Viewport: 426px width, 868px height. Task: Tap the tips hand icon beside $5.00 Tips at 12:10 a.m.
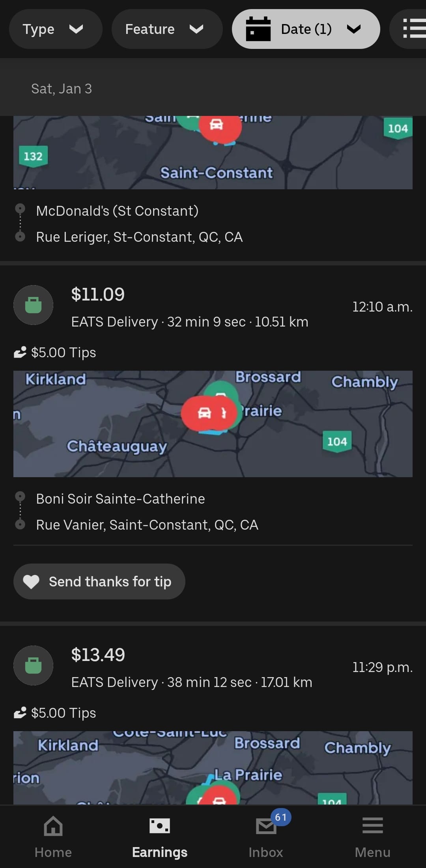point(20,352)
